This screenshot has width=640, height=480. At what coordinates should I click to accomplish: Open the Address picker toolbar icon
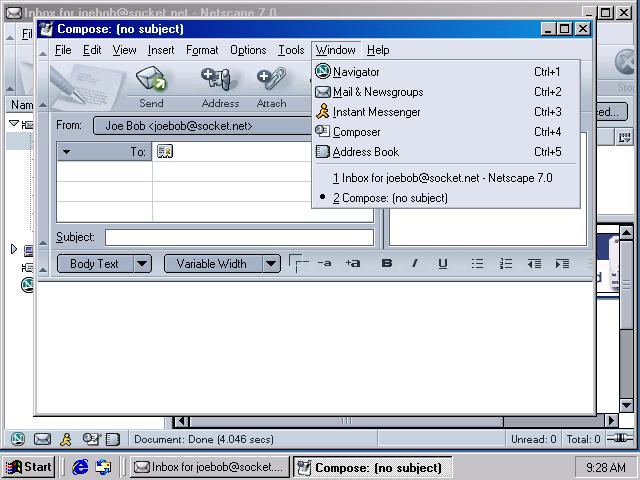[217, 79]
